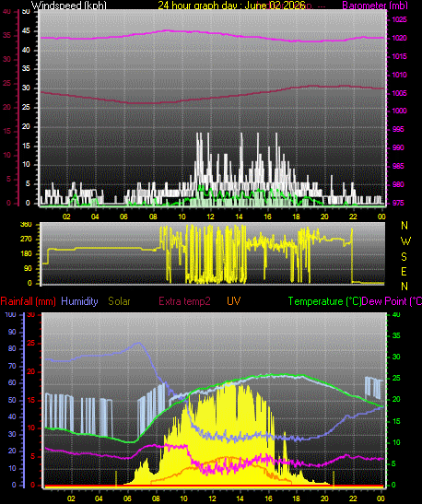Click the "270" wind direction axis value

point(26,240)
